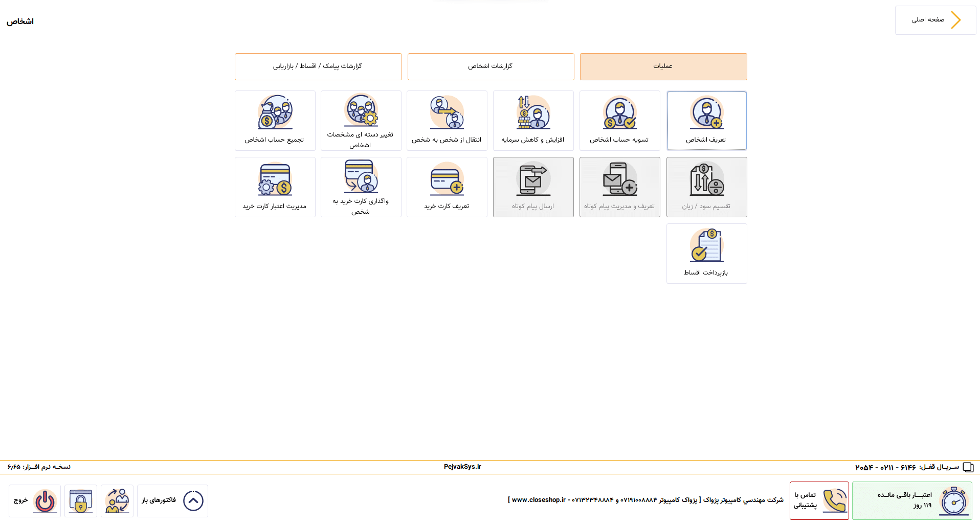Click the lock screen icon in footer

[81, 501]
